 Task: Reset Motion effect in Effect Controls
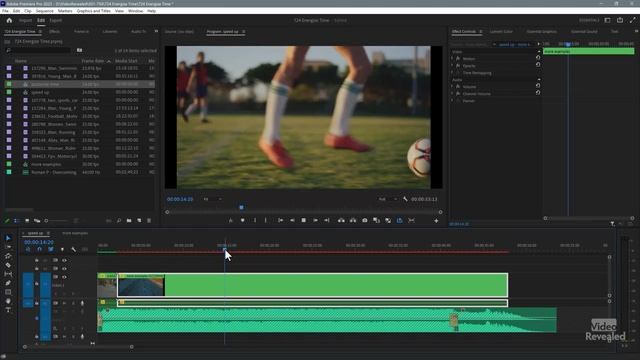click(x=538, y=58)
